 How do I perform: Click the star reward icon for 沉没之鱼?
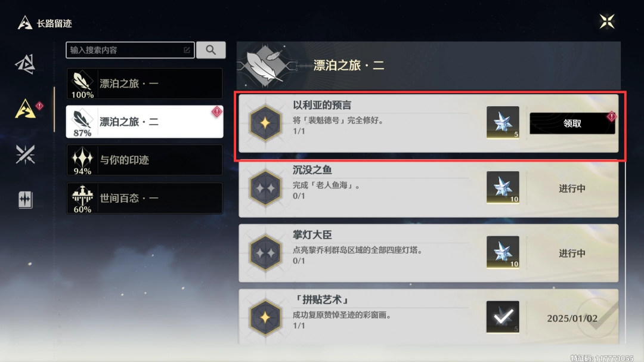pyautogui.click(x=503, y=187)
